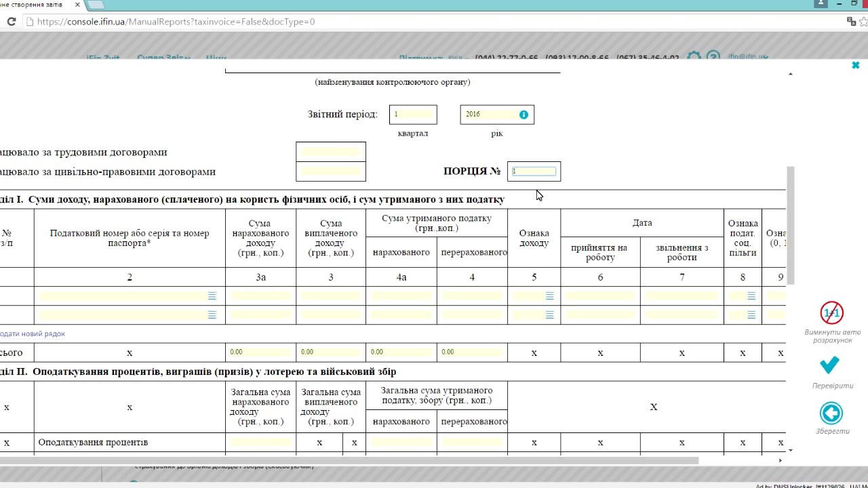Open the help question-mark icon in header

[x=713, y=57]
